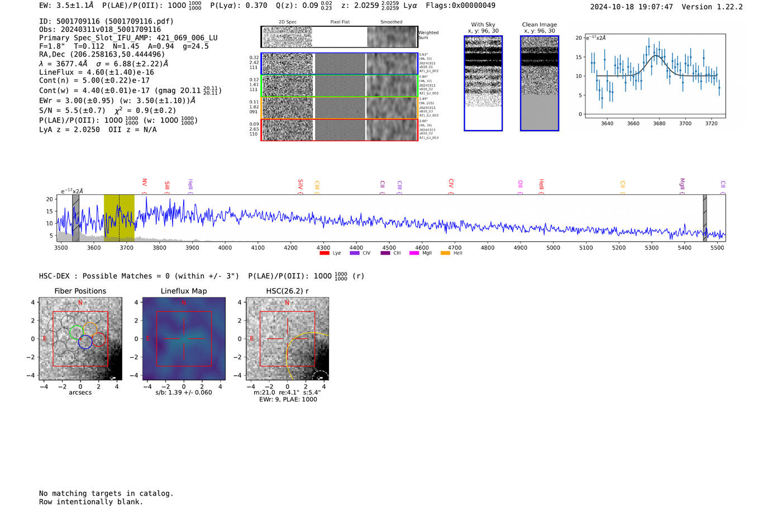The image size is (782, 532).
Task: Click the 'Version 1.22.2' text
Action: click(712, 7)
